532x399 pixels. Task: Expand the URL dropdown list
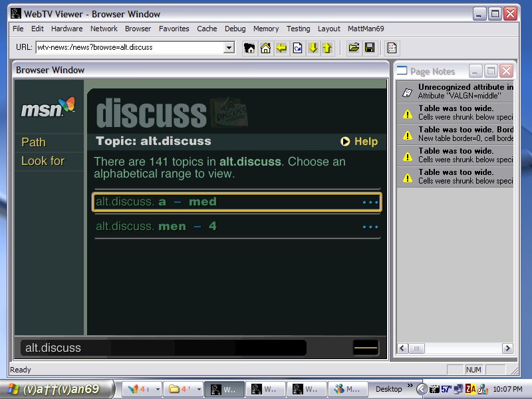229,47
